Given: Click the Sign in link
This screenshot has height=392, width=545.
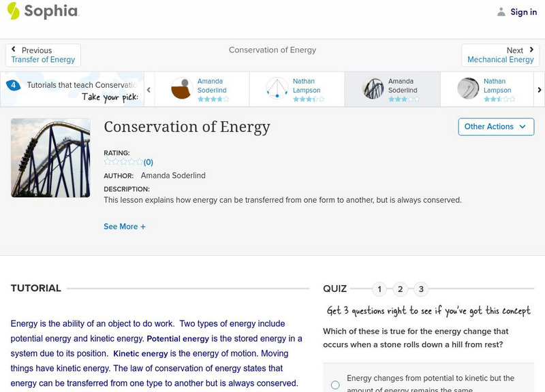Looking at the screenshot, I should click(523, 12).
